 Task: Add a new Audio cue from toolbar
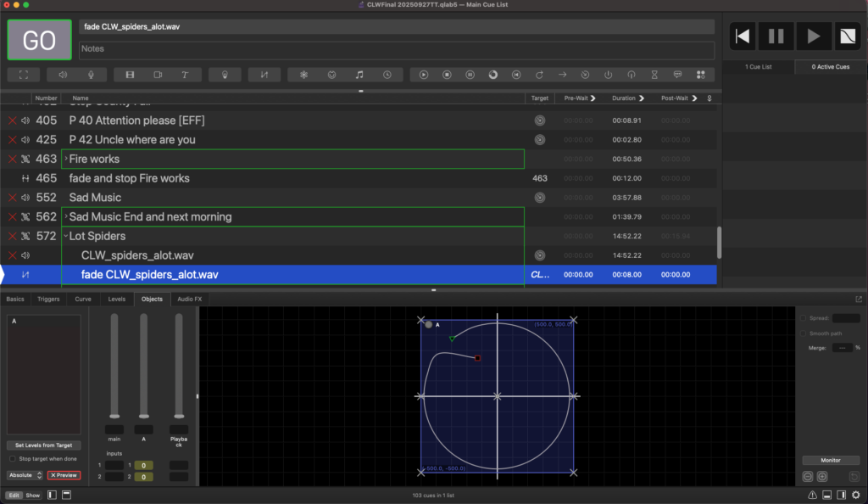tap(62, 75)
